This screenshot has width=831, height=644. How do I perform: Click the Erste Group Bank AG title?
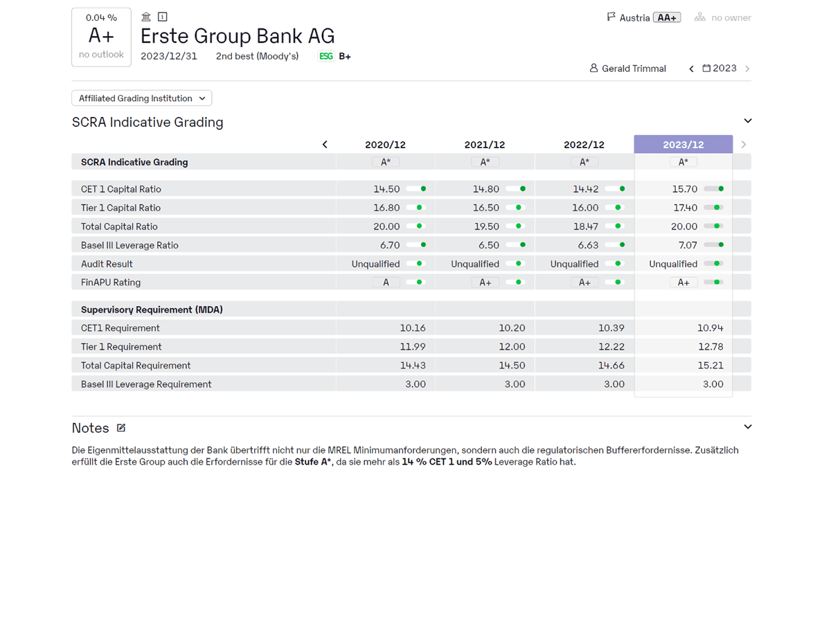coord(238,36)
